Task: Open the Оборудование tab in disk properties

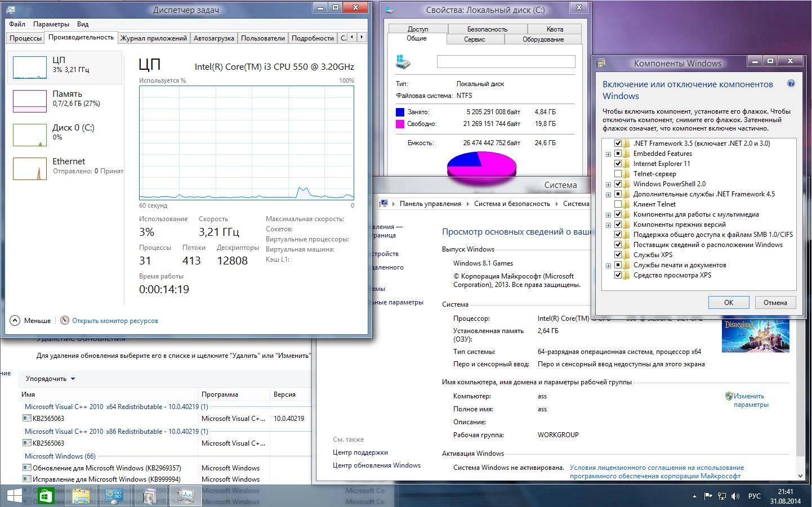Action: pos(543,39)
